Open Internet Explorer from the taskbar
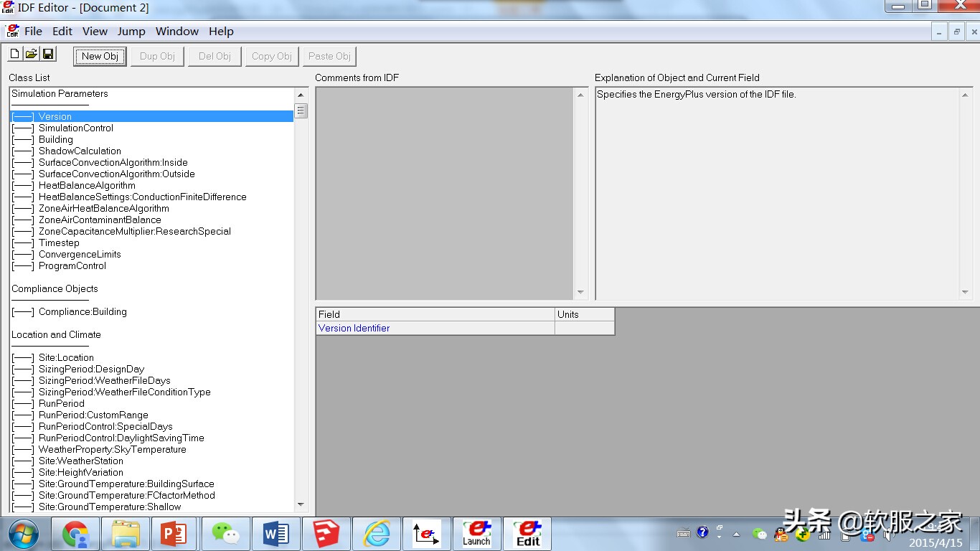 click(376, 534)
